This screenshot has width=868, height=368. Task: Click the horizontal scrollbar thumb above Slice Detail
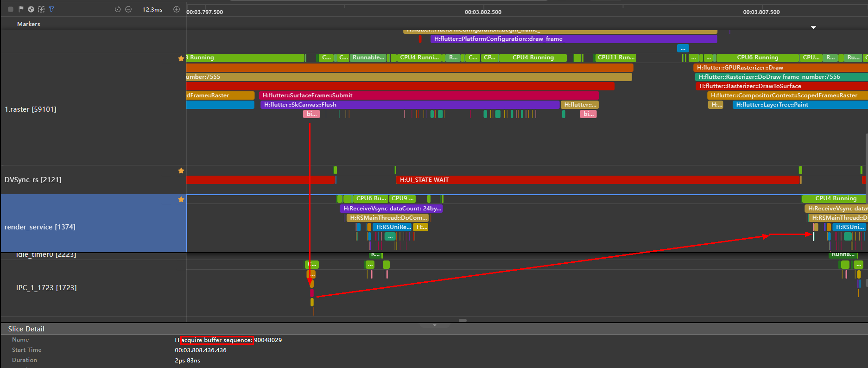pyautogui.click(x=463, y=320)
